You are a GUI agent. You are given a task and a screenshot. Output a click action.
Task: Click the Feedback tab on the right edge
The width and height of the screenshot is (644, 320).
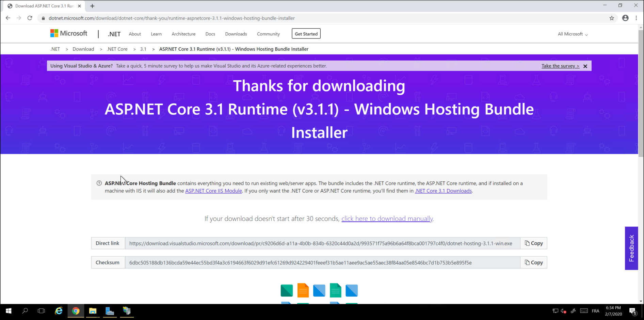coord(632,248)
